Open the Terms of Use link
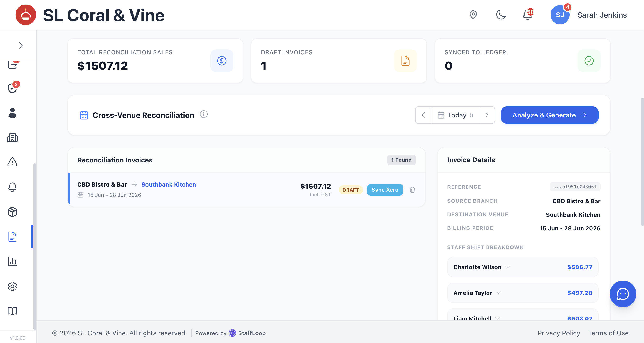 tap(608, 333)
